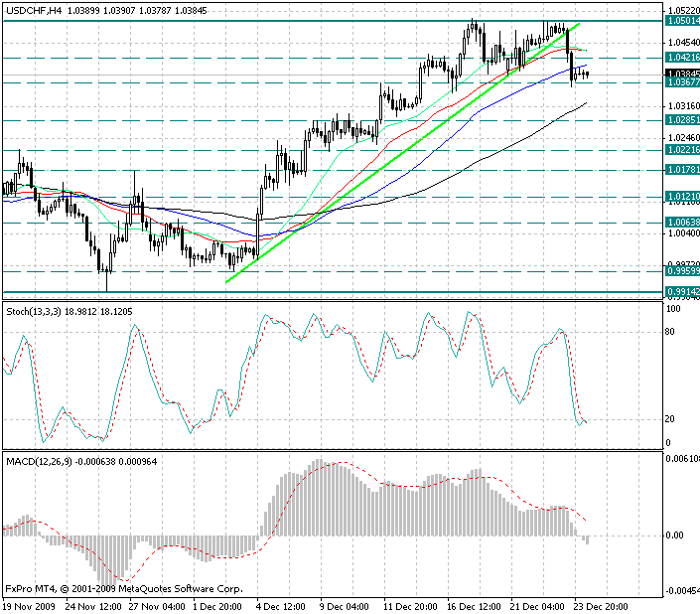700x614 pixels.
Task: Click the 16 Dec 12:00 time label
Action: (474, 607)
